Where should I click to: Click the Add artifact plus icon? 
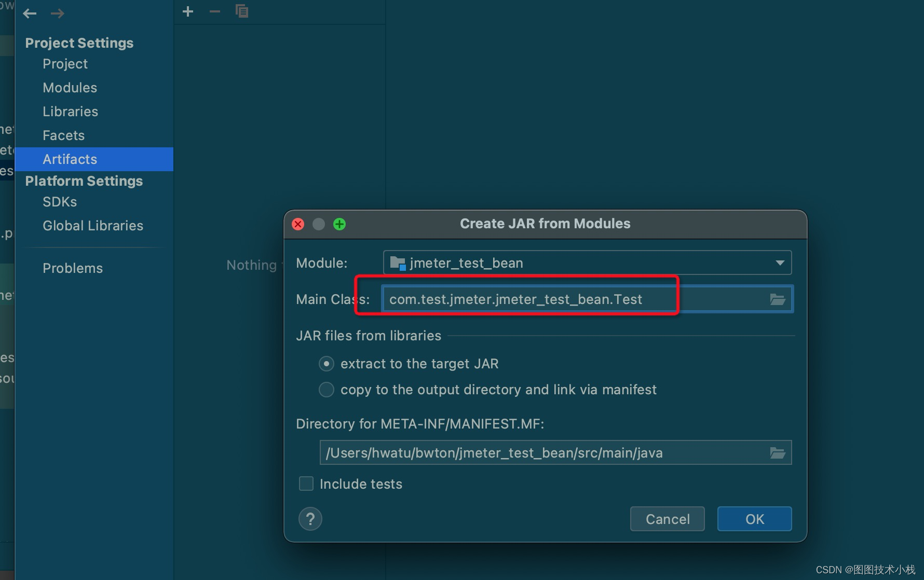pyautogui.click(x=187, y=11)
